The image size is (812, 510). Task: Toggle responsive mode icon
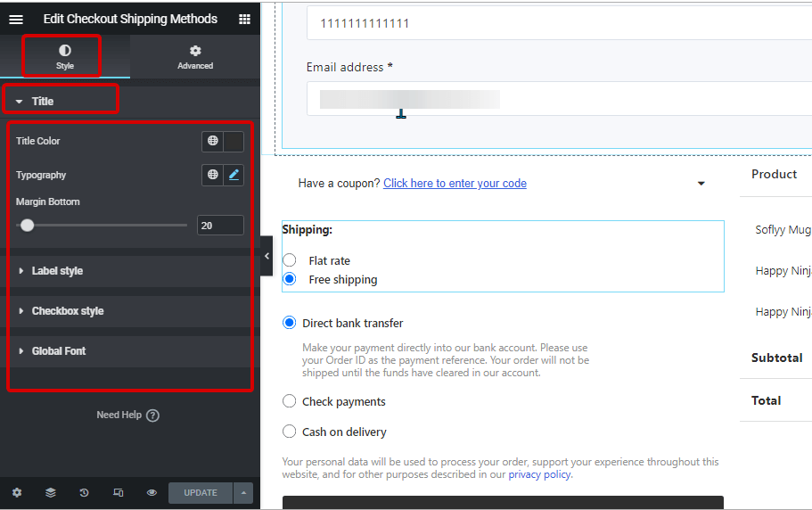[x=118, y=492]
